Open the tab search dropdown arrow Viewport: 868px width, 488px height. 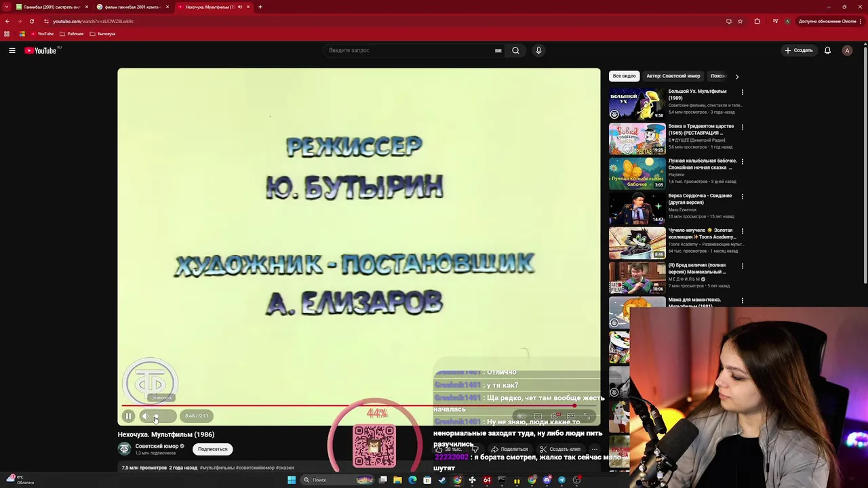pyautogui.click(x=7, y=7)
